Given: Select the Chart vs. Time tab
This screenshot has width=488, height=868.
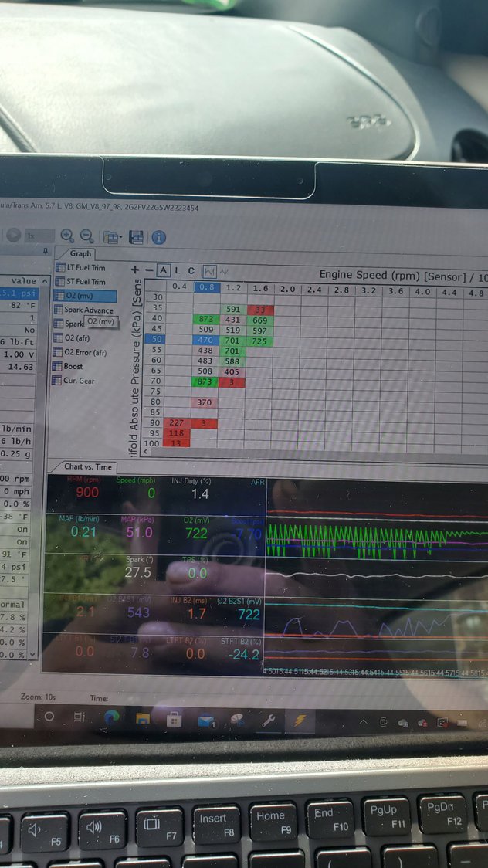Looking at the screenshot, I should tap(87, 466).
